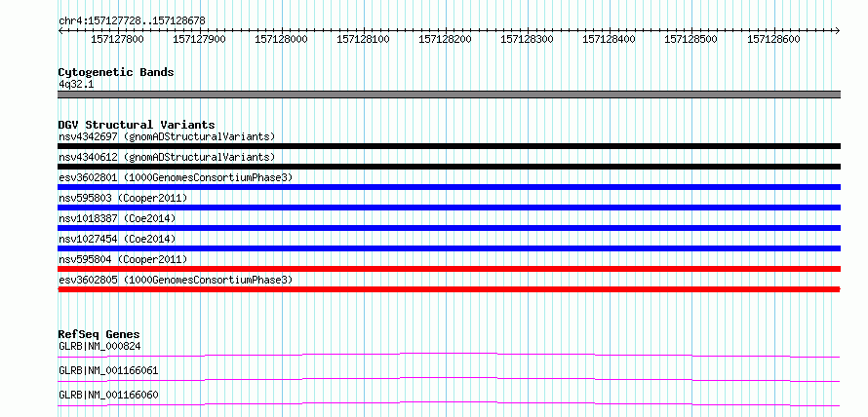Open variant label nsv595803 (Cooper2011)
868x417 pixels.
point(123,198)
